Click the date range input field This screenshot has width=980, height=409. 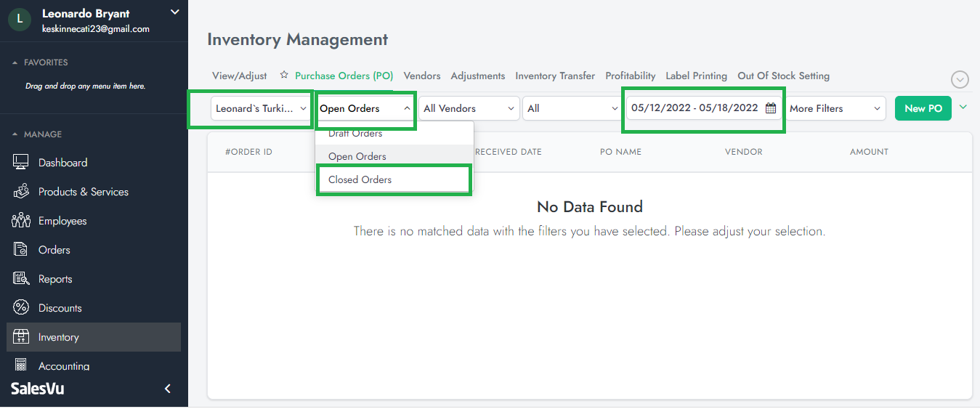click(x=694, y=108)
